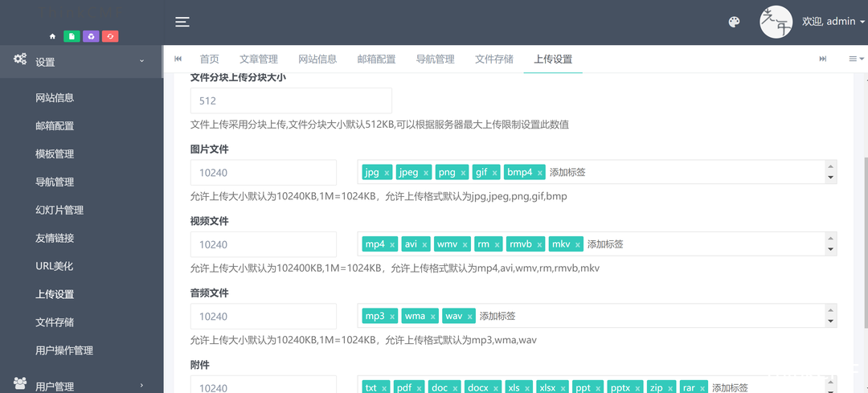Click the 视频文件 size input field
Screen dimensions: 868x393
tap(264, 244)
